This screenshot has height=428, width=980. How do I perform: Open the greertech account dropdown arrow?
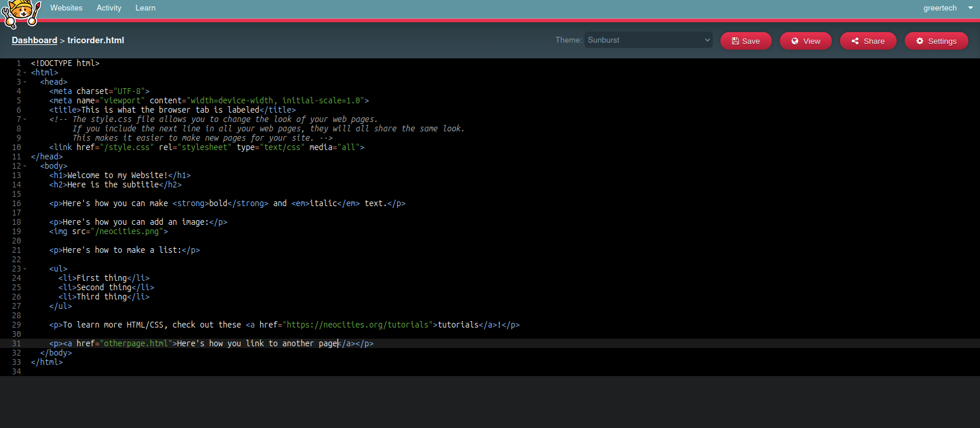(x=970, y=8)
